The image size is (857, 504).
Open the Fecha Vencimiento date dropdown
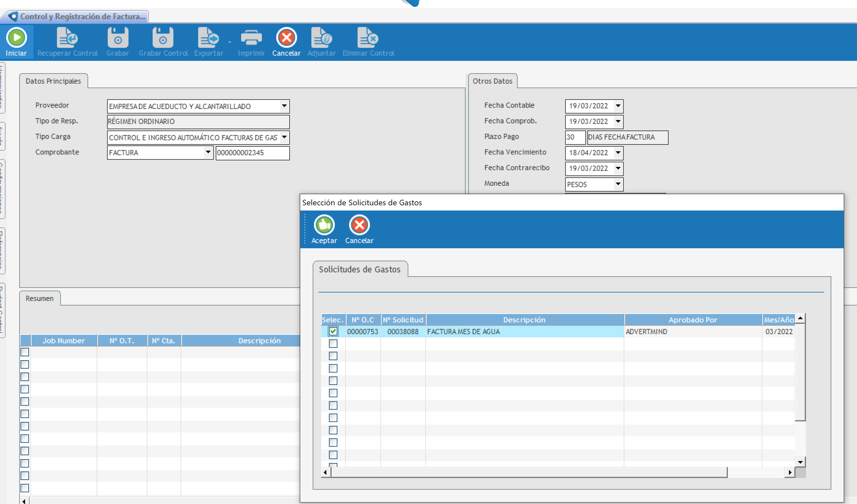(x=618, y=153)
